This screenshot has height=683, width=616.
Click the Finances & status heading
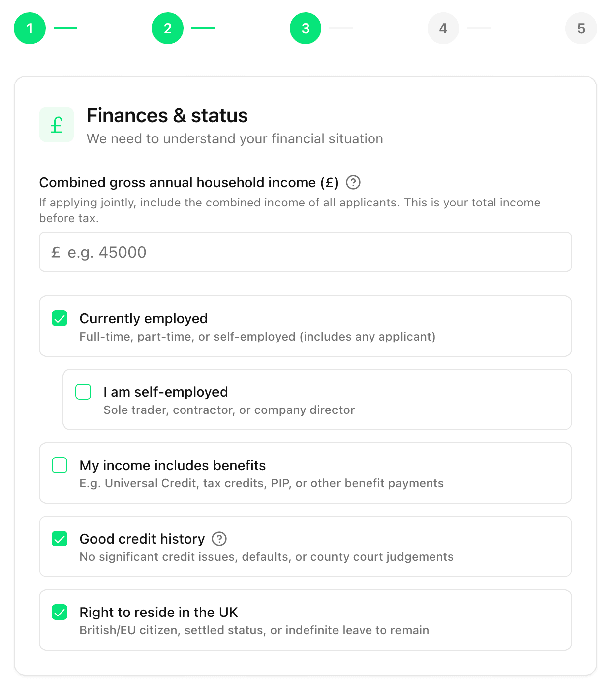(167, 115)
